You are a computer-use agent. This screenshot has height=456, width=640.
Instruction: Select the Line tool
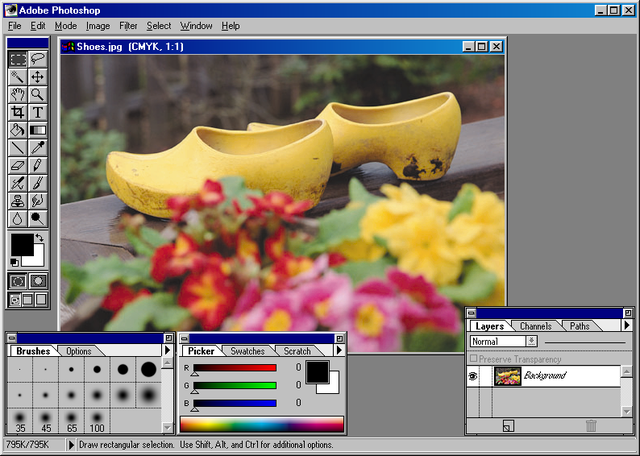pyautogui.click(x=18, y=148)
